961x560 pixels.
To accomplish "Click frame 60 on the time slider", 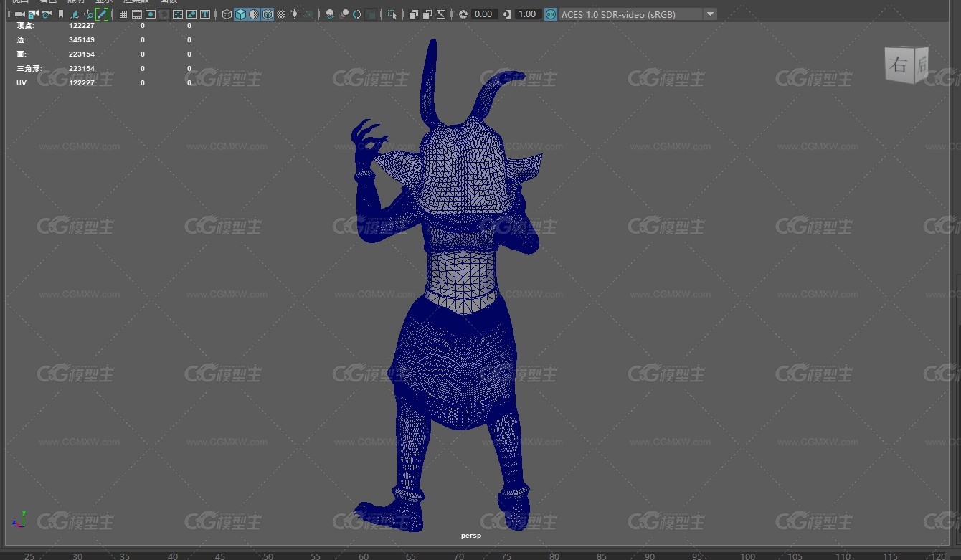I will pos(363,556).
